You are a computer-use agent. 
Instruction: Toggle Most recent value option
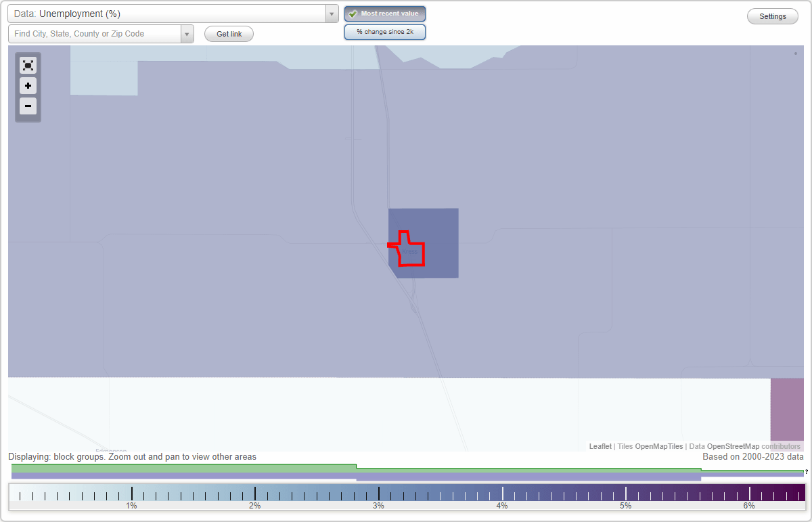coord(385,14)
